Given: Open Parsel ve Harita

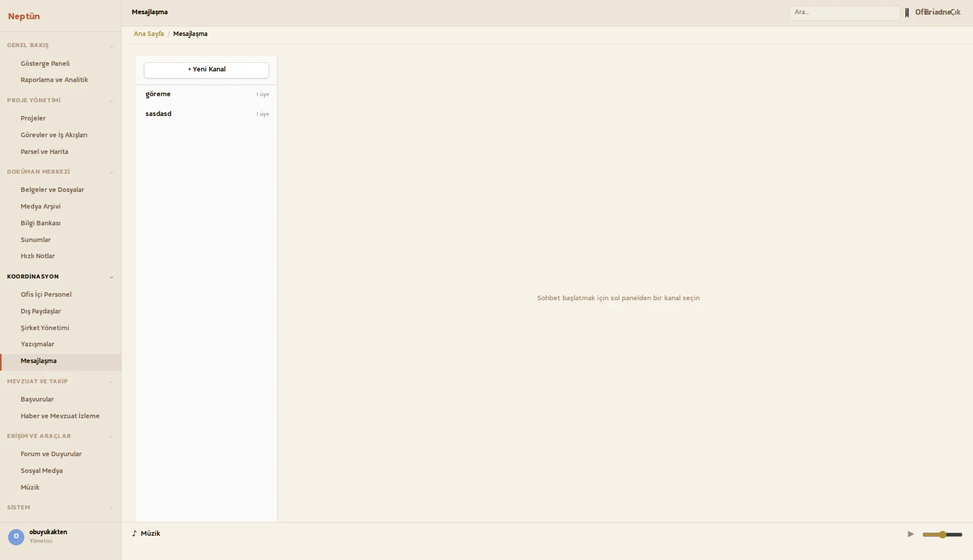Looking at the screenshot, I should pos(61,151).
